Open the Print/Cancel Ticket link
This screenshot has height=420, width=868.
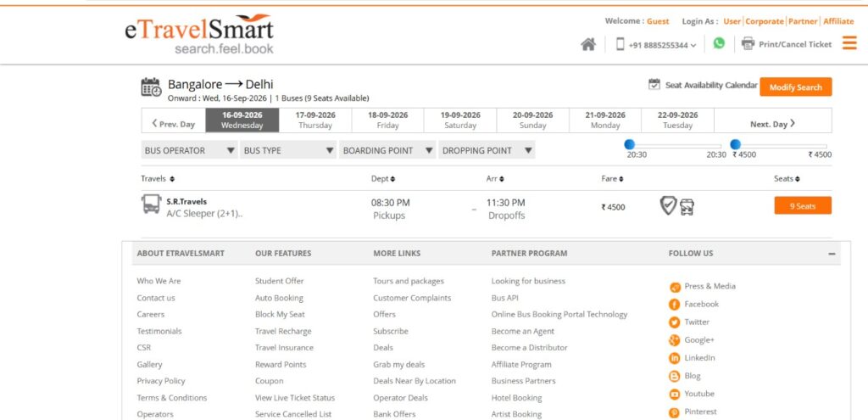795,44
